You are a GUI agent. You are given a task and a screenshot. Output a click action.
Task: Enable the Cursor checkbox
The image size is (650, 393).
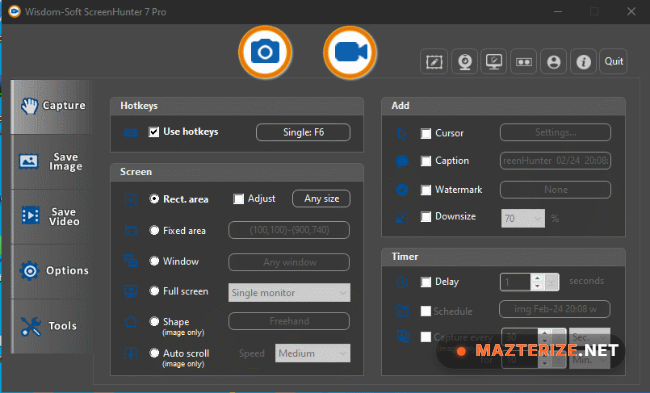point(426,133)
